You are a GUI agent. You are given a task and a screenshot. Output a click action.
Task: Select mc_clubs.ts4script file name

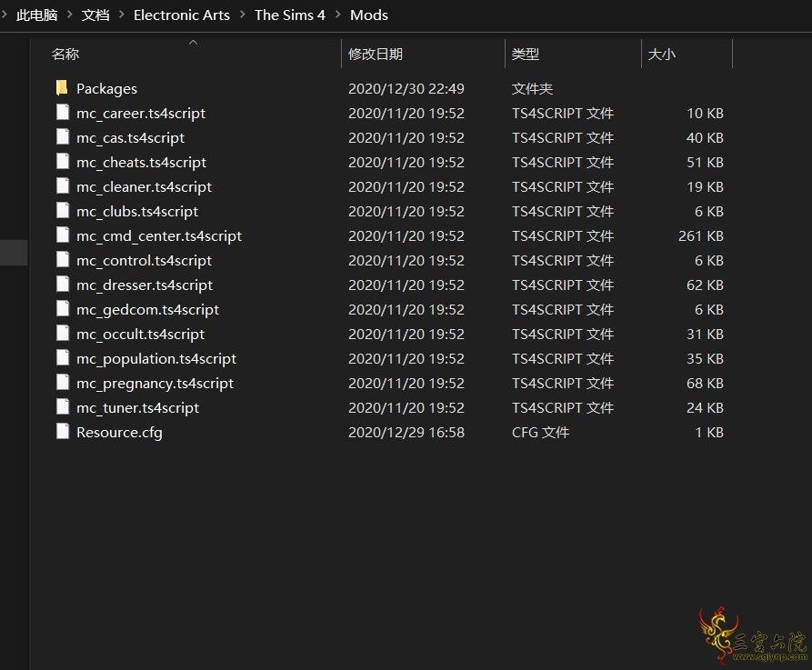click(137, 211)
